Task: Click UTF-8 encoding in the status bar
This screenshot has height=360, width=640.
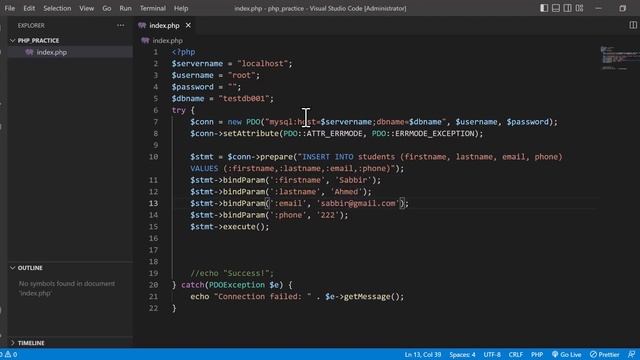Action: tap(492, 354)
